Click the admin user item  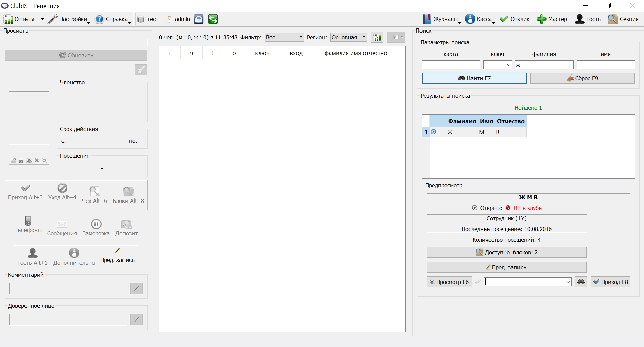[179, 19]
